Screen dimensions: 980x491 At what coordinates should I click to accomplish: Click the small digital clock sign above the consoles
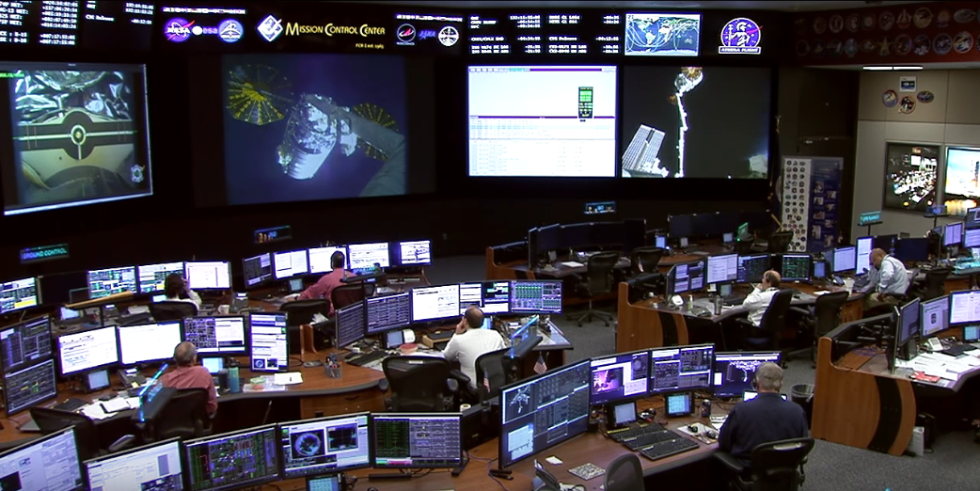click(272, 234)
